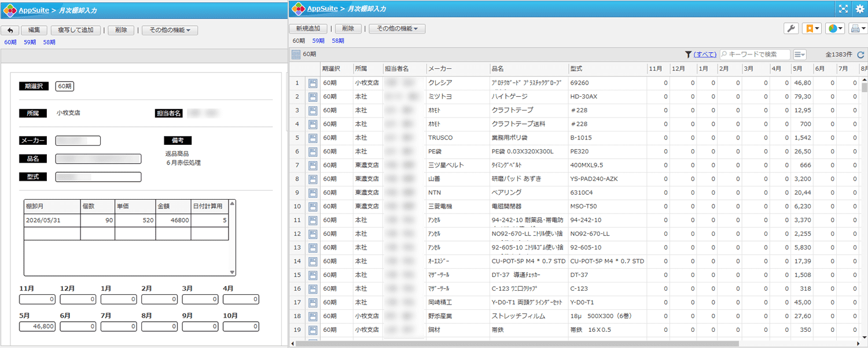The height and width of the screenshot is (348, 868).
Task: Open record detail icon for row 3
Action: tap(312, 110)
